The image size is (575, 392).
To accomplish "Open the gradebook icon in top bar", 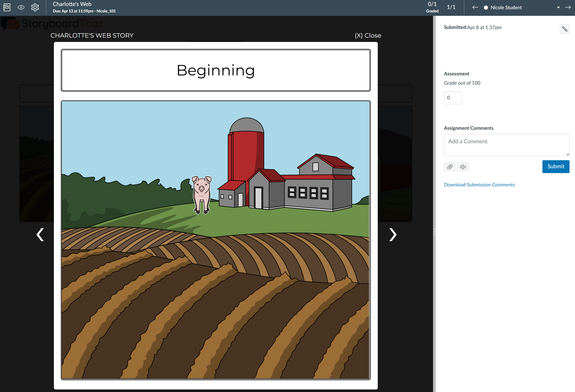I will [x=7, y=7].
